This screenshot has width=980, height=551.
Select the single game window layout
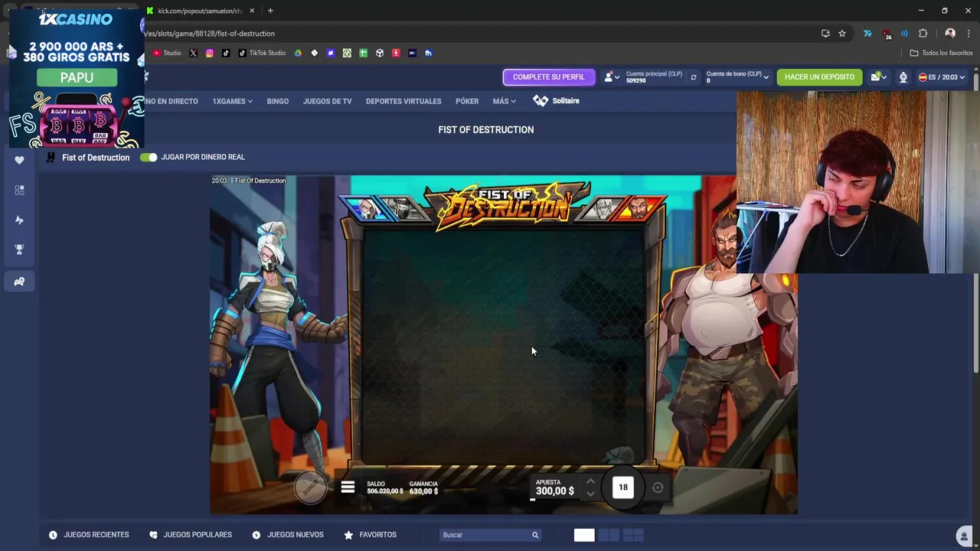(584, 536)
